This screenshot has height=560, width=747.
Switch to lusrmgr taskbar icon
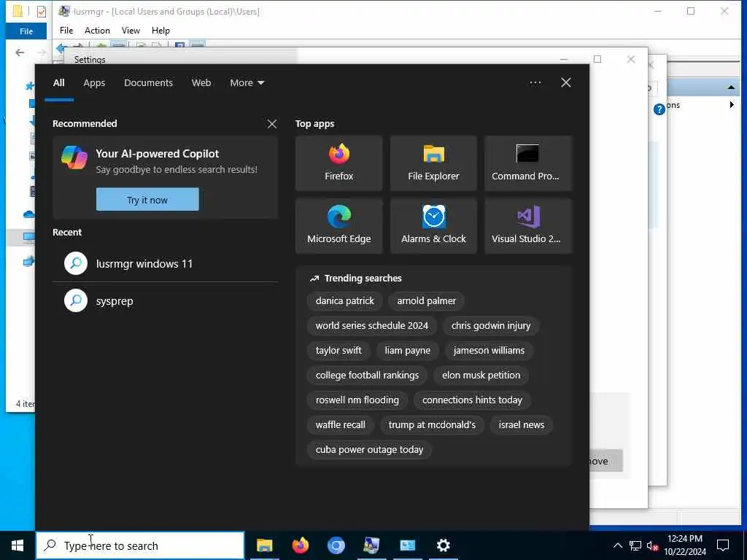pyautogui.click(x=371, y=545)
